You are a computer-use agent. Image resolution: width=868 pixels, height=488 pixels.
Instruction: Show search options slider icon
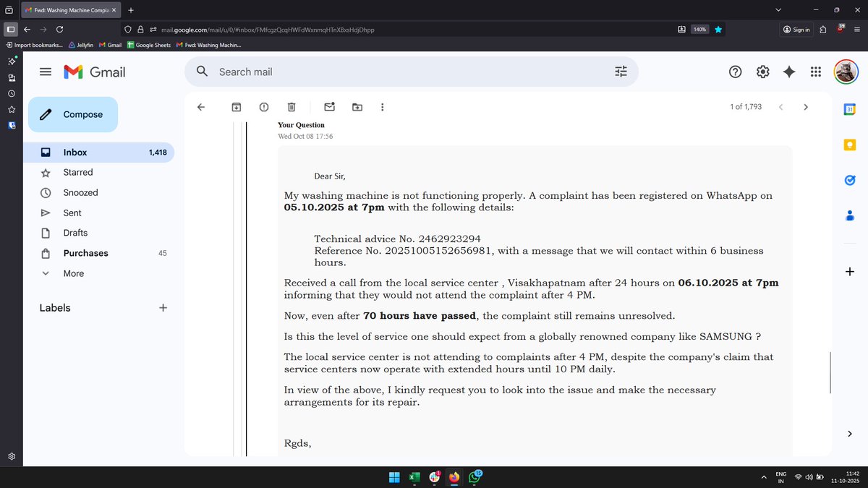click(x=621, y=72)
